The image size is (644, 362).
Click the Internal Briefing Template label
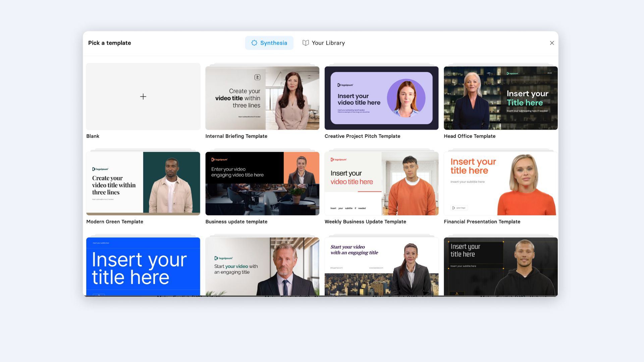coord(236,136)
